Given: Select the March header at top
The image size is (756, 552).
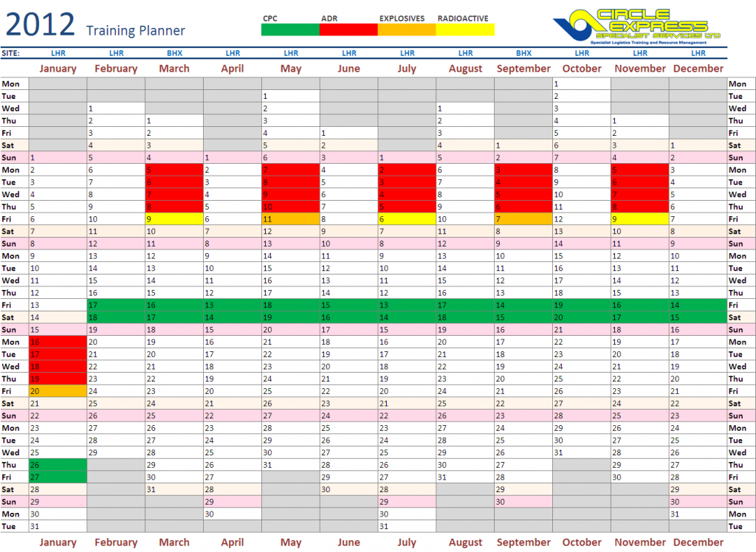Looking at the screenshot, I should [x=174, y=69].
